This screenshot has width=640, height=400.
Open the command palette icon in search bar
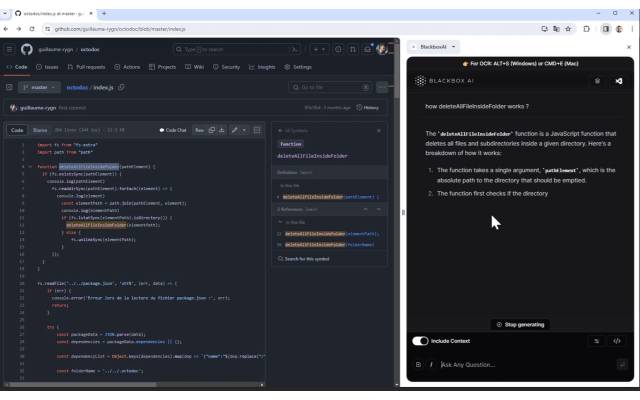pyautogui.click(x=295, y=49)
